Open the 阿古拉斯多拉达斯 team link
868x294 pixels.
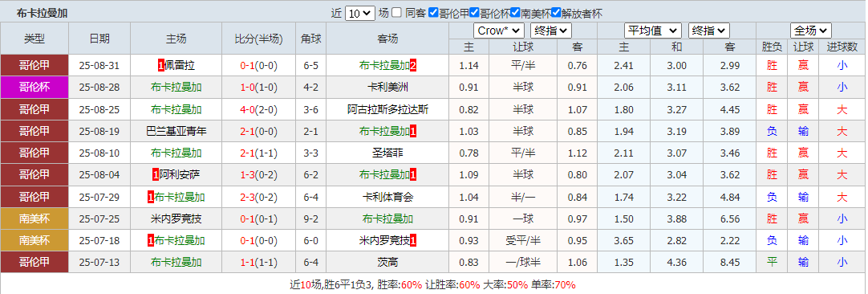tap(387, 109)
